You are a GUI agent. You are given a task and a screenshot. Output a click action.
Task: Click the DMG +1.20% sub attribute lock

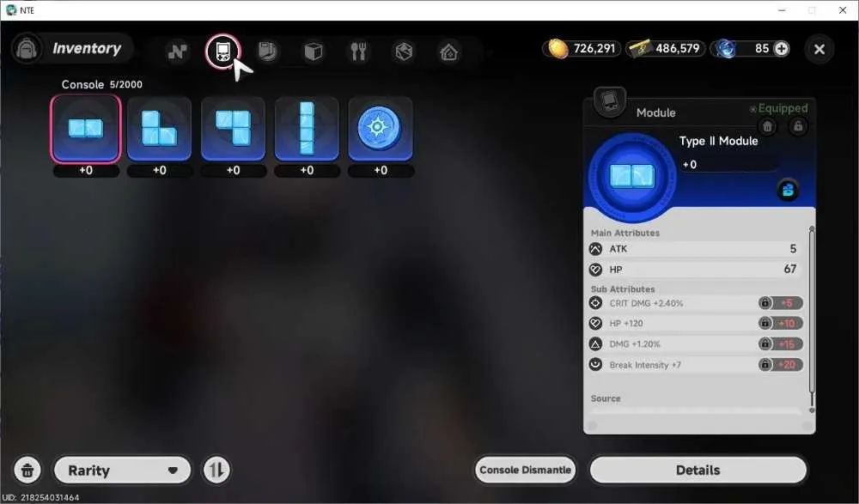pyautogui.click(x=765, y=344)
